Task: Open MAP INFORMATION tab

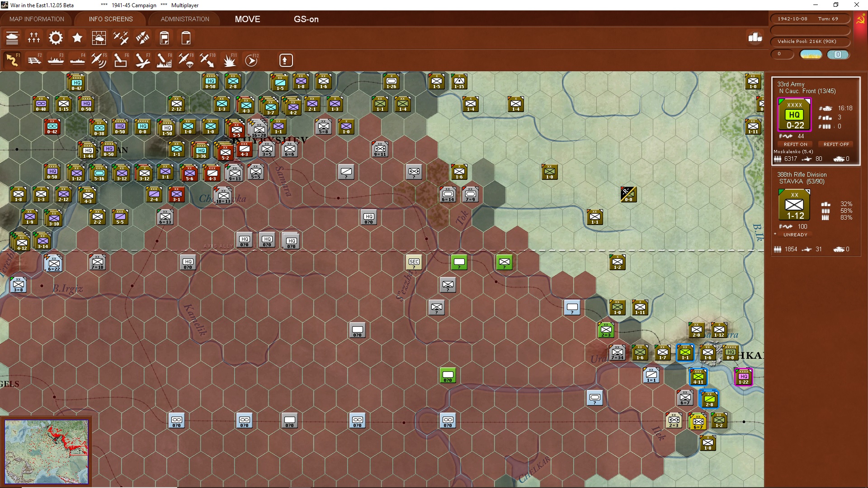Action: click(x=37, y=19)
